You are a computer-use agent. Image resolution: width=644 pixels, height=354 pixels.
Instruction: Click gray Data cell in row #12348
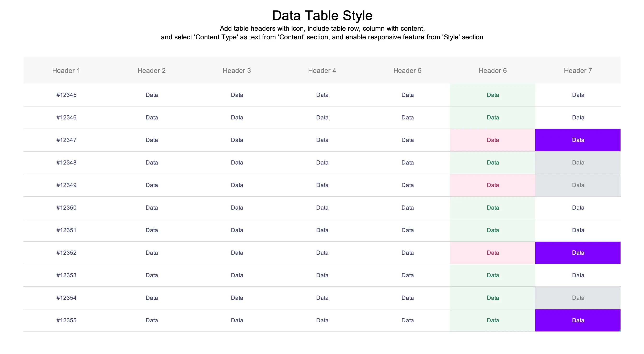[578, 162]
